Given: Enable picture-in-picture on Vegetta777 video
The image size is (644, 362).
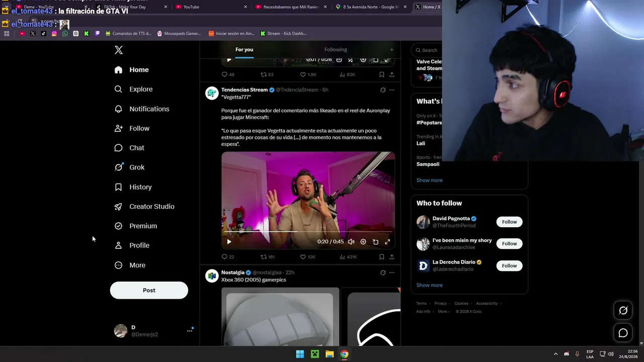Looking at the screenshot, I should (375, 242).
